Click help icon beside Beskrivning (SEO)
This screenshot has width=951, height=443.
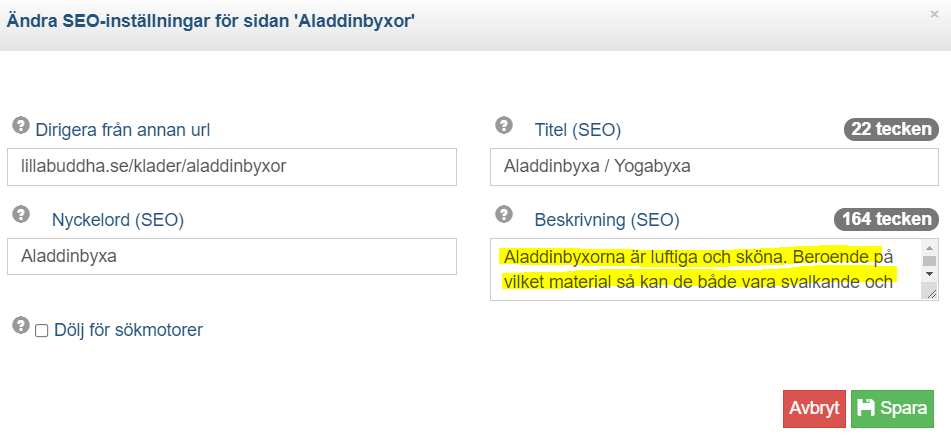click(504, 214)
